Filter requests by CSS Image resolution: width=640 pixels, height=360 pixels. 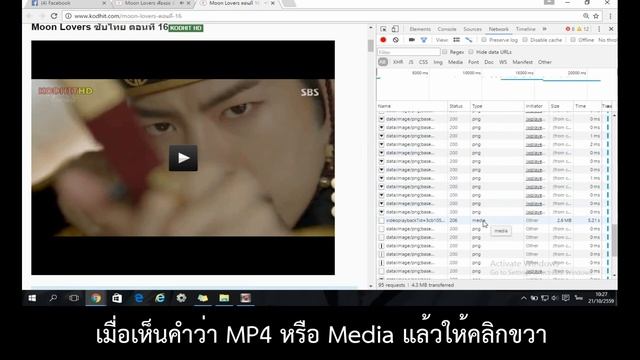point(424,62)
